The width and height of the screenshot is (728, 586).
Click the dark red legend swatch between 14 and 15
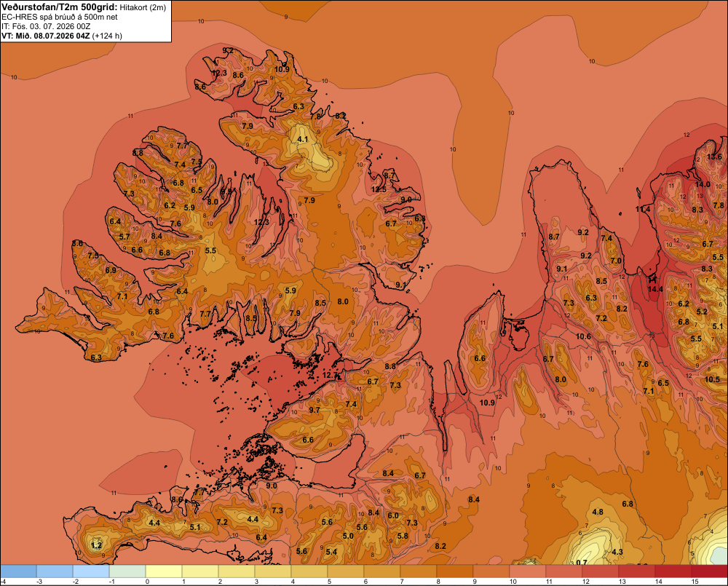673,571
